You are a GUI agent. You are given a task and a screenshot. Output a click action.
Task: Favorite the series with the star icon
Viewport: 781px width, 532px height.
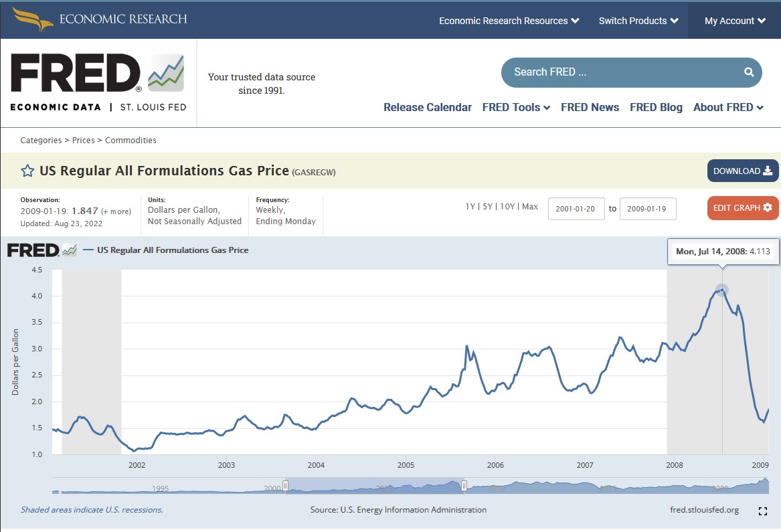pos(27,171)
